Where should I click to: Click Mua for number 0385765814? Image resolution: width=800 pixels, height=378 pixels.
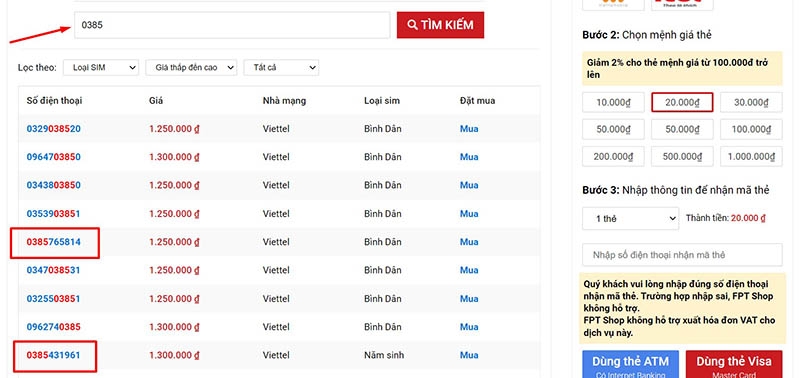pos(469,242)
